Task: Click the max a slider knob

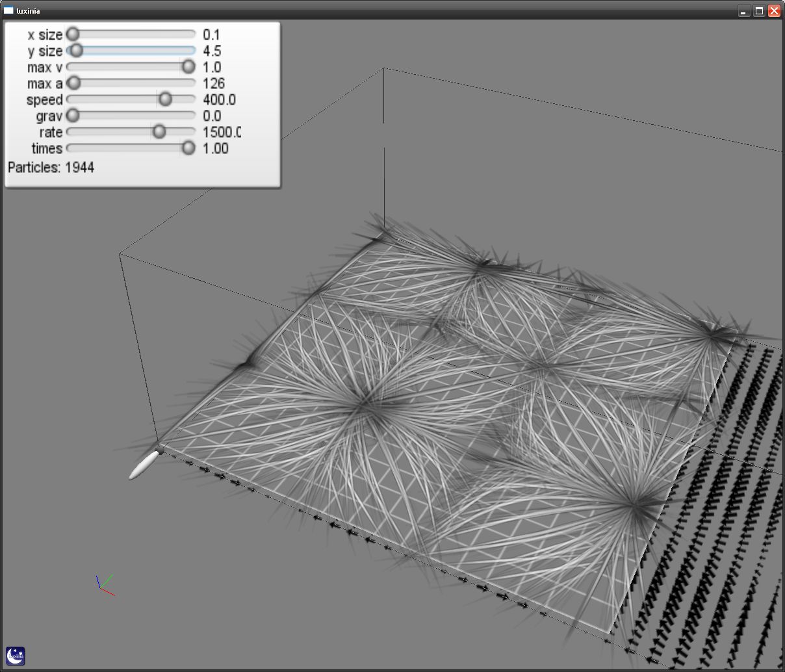Action: pyautogui.click(x=74, y=83)
